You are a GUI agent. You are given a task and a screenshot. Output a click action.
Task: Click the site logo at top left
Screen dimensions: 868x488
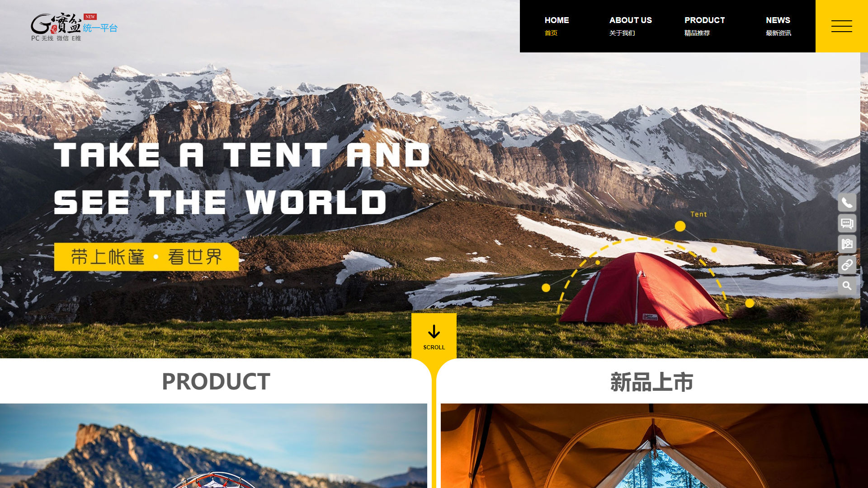click(x=74, y=27)
